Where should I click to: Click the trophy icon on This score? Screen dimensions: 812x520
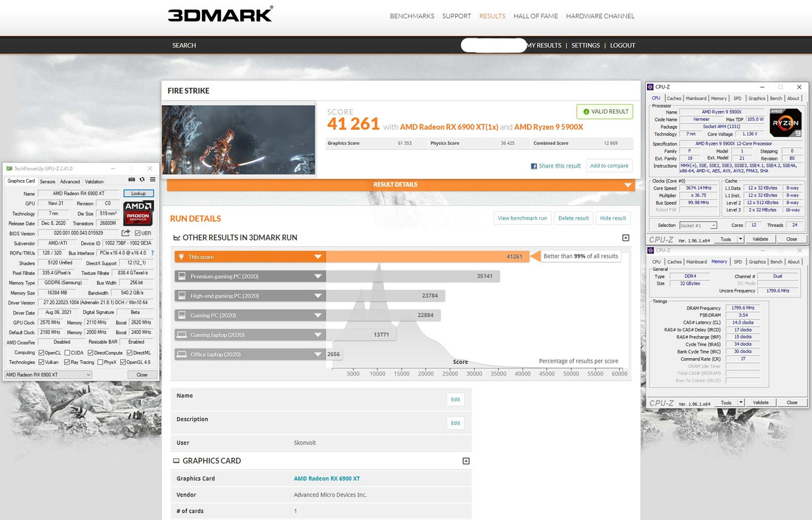pyautogui.click(x=181, y=257)
